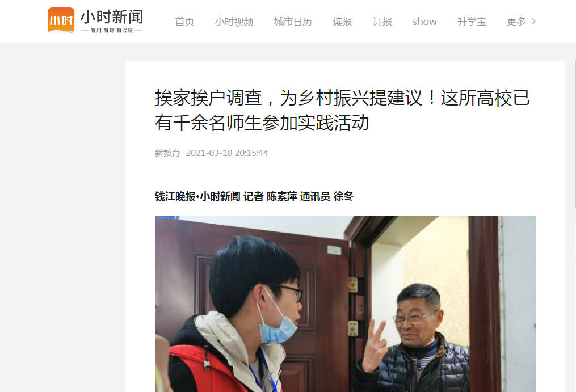Select 订报 in the navigation bar
The image size is (576, 392).
[x=382, y=22]
